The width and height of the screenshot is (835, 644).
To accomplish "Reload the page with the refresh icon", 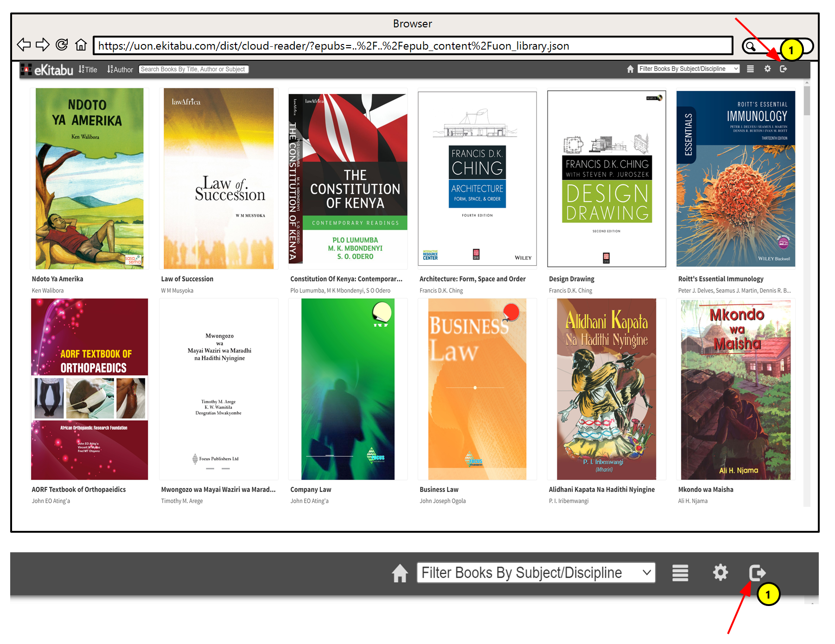I will pos(62,45).
